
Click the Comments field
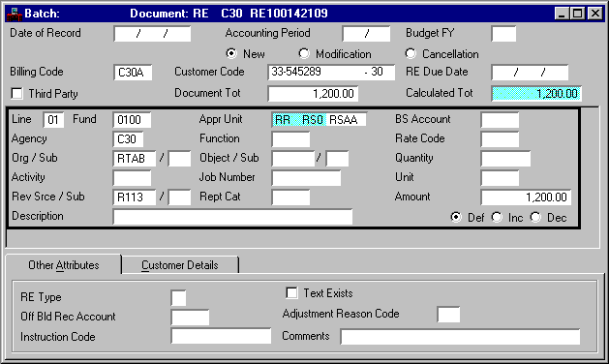click(x=460, y=337)
